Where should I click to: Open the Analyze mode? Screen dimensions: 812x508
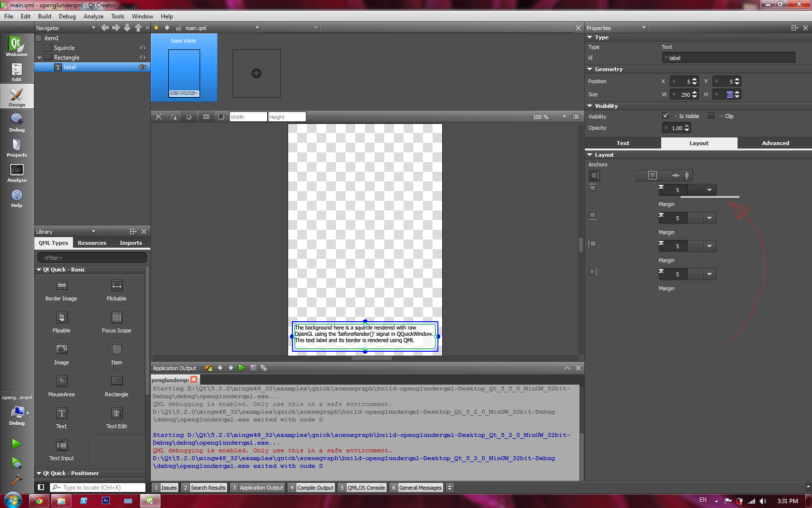click(x=16, y=173)
